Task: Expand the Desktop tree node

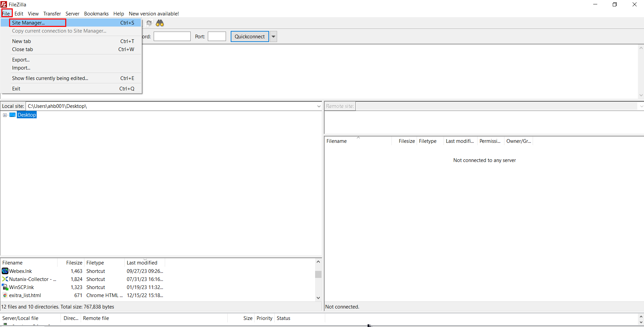Action: pos(5,115)
